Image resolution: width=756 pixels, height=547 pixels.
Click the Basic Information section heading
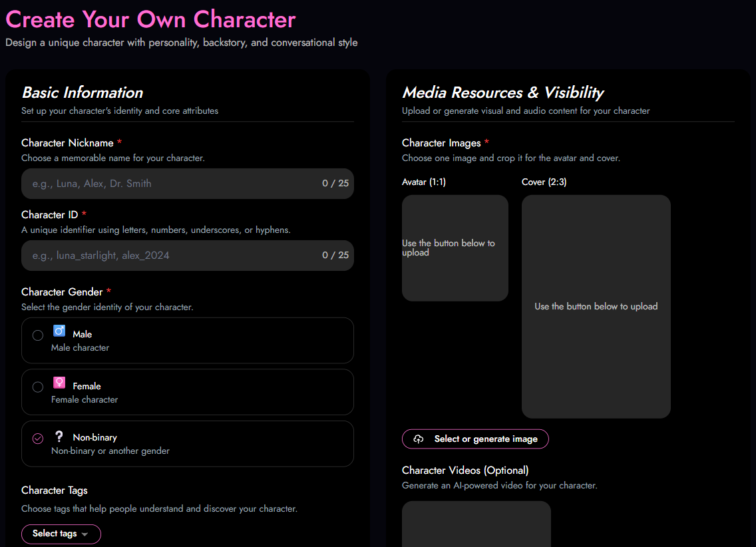point(83,92)
